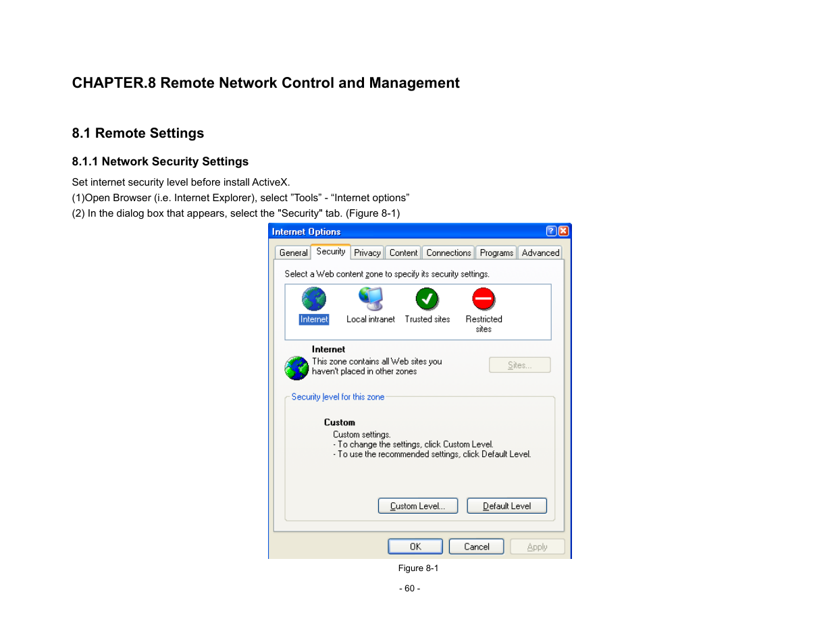The image size is (834, 644).
Task: Click the 'Security level for this zone' heading
Action: 338,397
